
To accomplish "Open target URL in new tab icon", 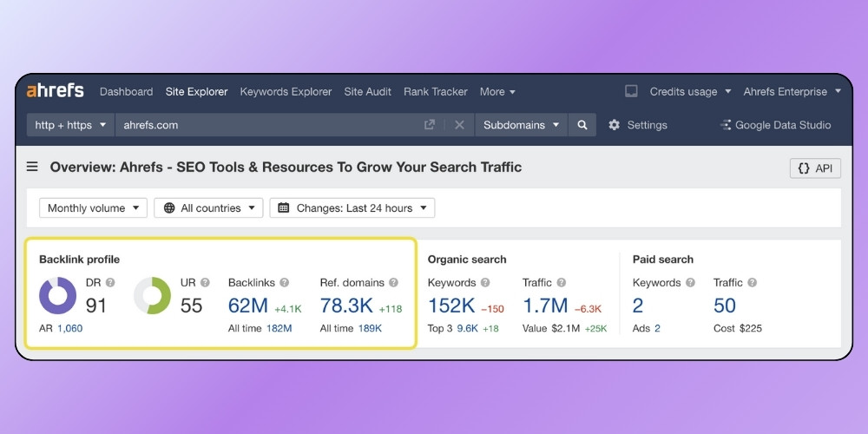I will (430, 125).
